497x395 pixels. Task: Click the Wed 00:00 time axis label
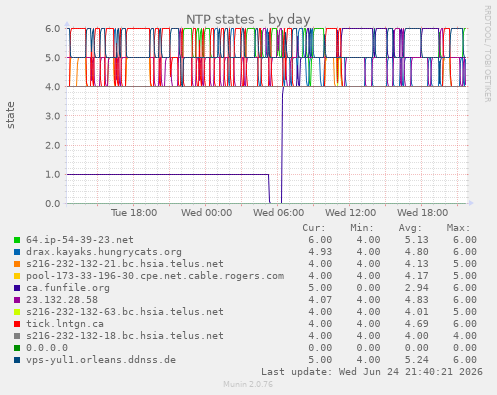point(206,213)
